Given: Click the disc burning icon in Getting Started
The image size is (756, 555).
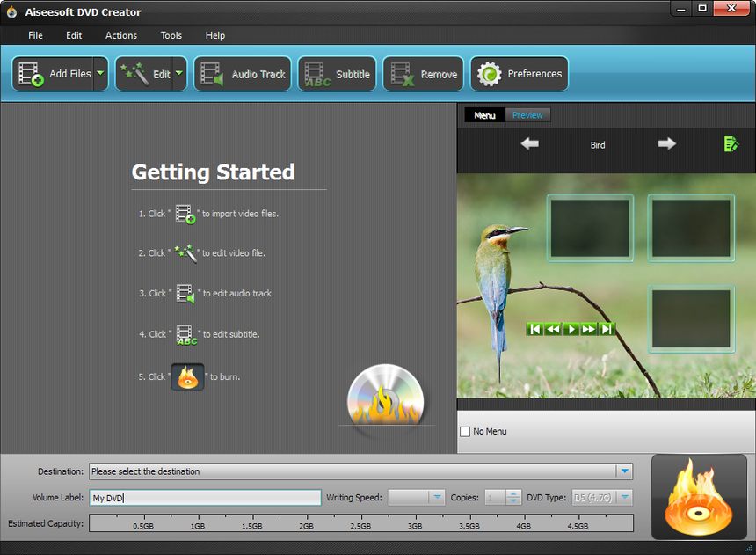Looking at the screenshot, I should coord(185,376).
